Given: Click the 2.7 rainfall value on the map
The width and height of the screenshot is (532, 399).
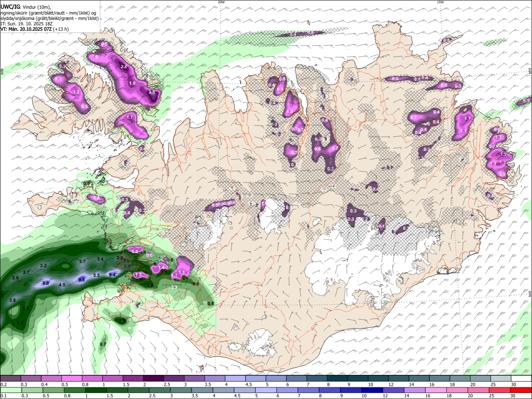Looking at the screenshot, I should pos(26,272).
